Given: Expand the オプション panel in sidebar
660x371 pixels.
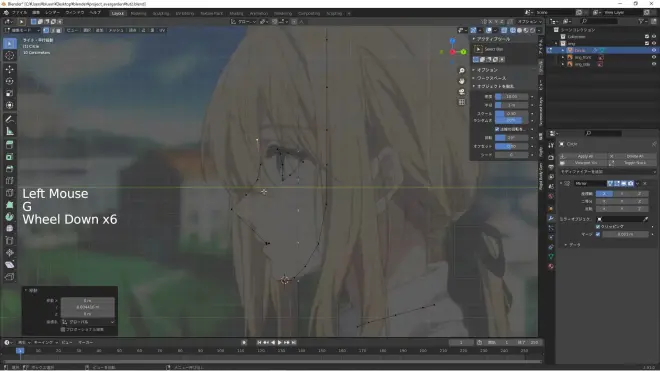Looking at the screenshot, I should pyautogui.click(x=487, y=70).
